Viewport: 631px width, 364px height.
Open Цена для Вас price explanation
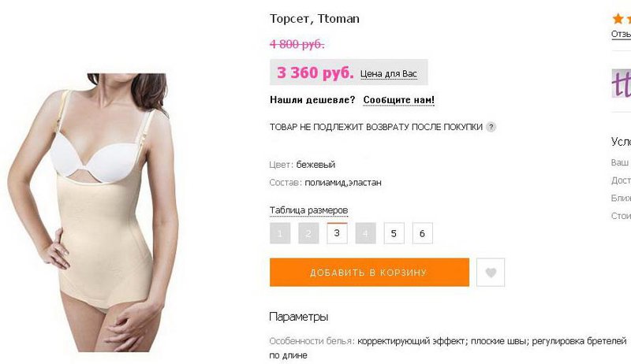(x=388, y=74)
